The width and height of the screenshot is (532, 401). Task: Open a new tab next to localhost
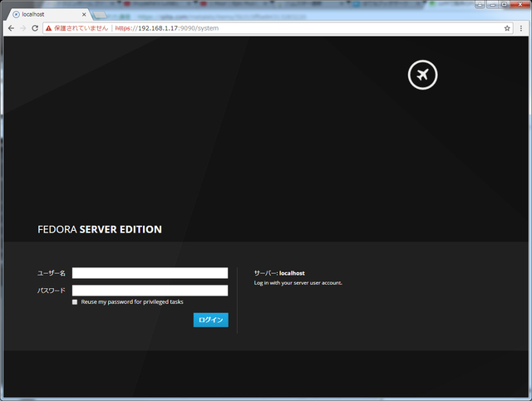click(100, 15)
